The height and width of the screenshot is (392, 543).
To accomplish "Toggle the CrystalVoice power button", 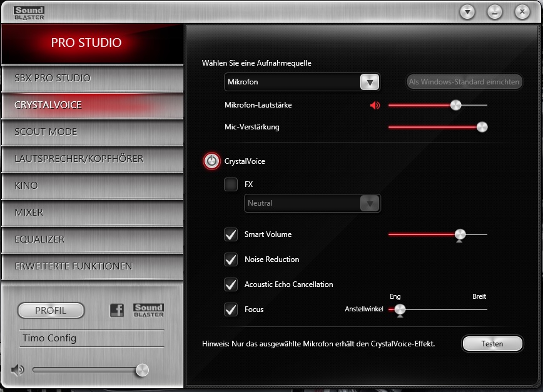I will (211, 161).
